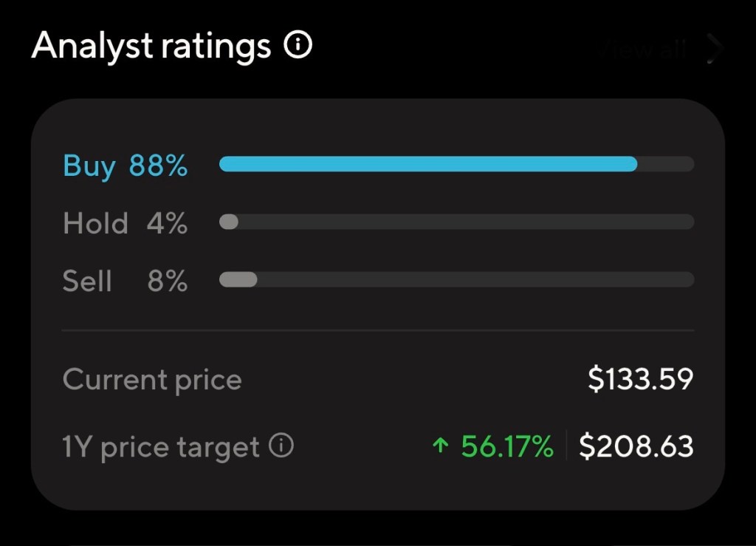The image size is (756, 546).
Task: Click the green upward arrow icon
Action: [x=441, y=446]
